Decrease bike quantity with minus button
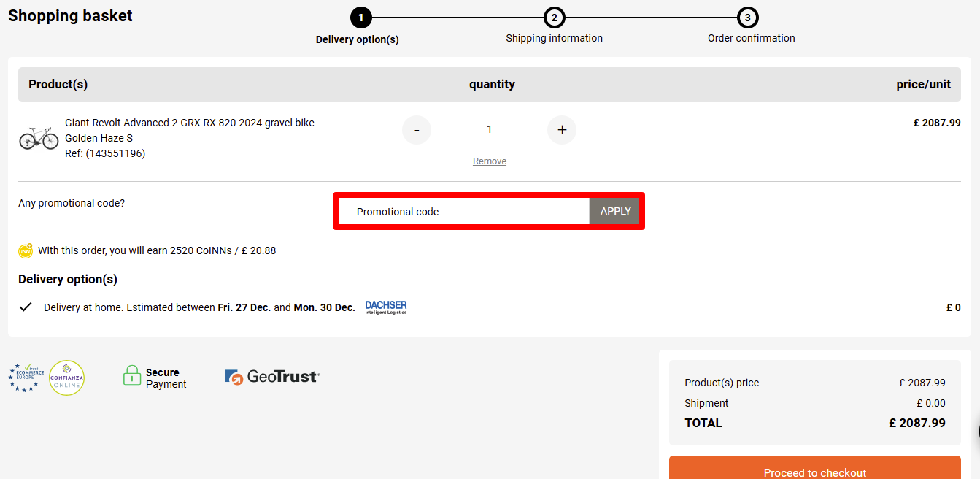980x479 pixels. (x=417, y=130)
